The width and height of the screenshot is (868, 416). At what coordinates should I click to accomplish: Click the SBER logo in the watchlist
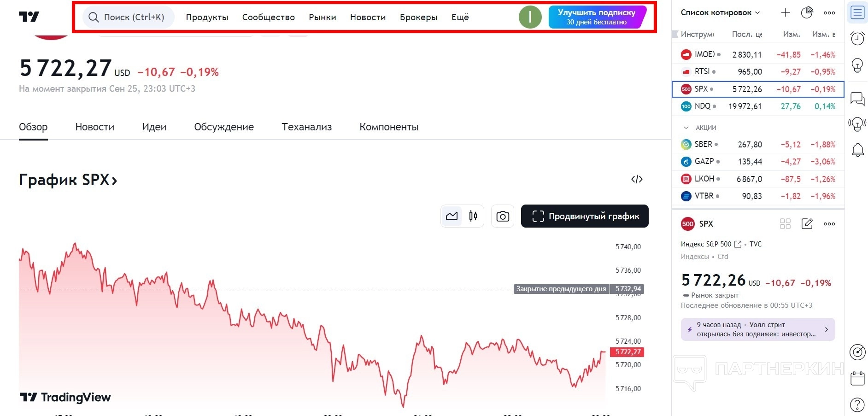coord(686,145)
